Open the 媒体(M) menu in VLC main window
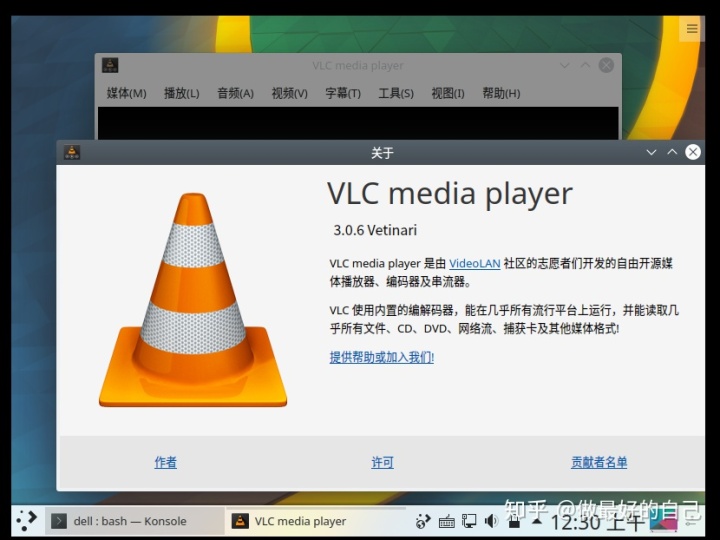 [x=126, y=93]
